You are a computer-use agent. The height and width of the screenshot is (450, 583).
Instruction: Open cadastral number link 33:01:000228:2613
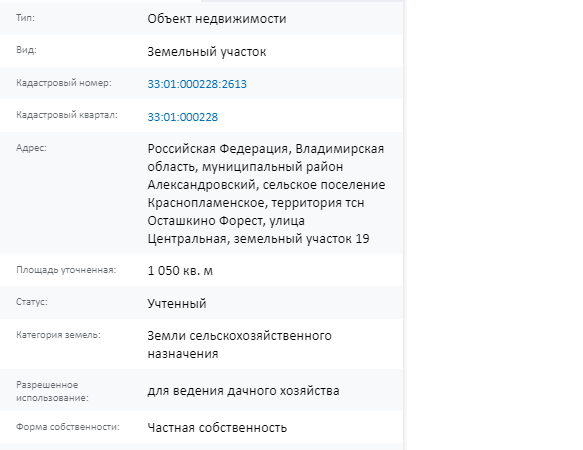click(x=197, y=84)
